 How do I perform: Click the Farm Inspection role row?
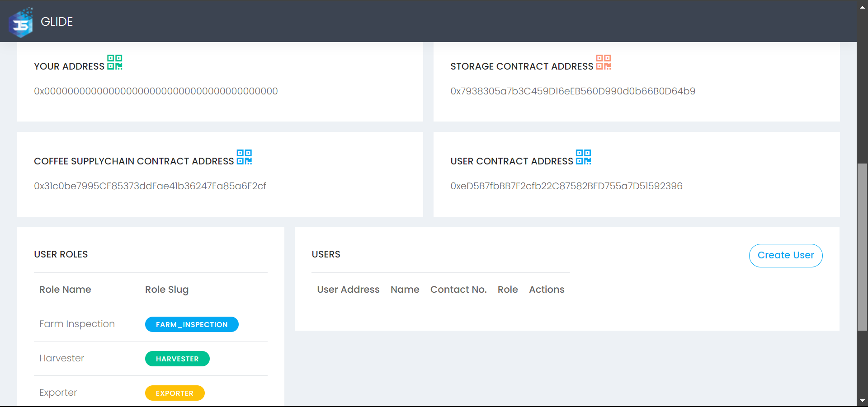click(77, 324)
